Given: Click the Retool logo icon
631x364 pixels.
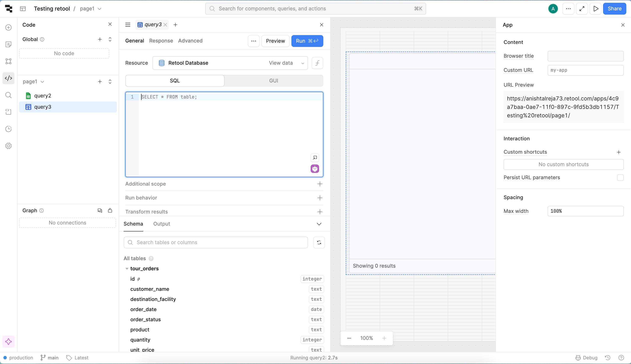Looking at the screenshot, I should coord(8,8).
